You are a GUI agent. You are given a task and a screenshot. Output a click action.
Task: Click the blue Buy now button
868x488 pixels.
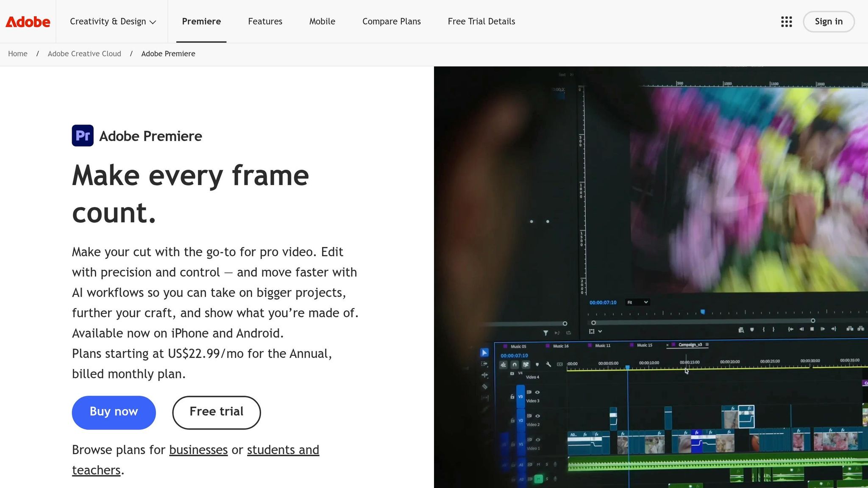pos(114,413)
